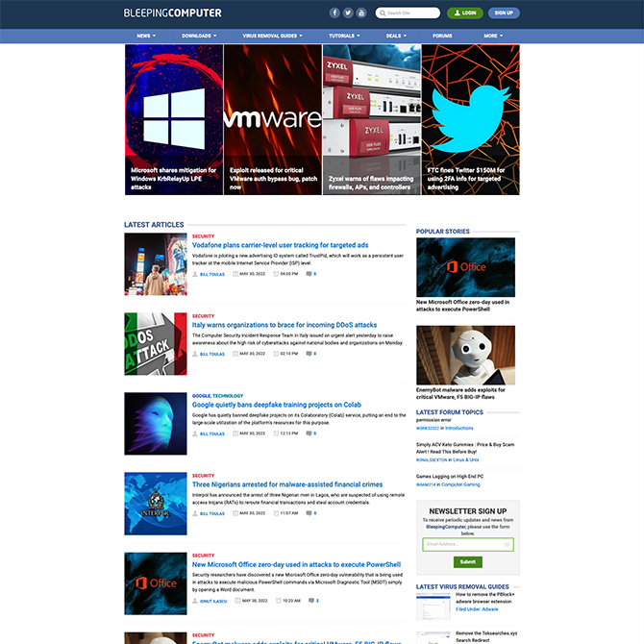Open Simply ACV Keto Gummies forum topic
Viewport: 644px width, 644px height.
coord(465,448)
